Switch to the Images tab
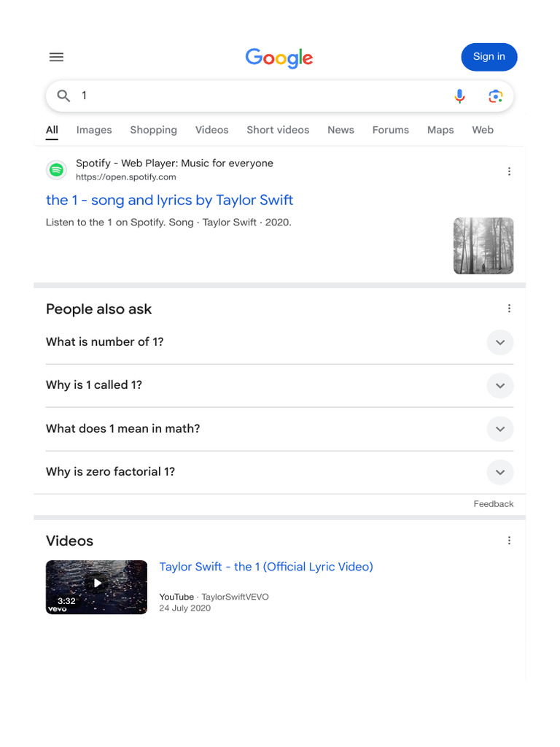This screenshot has width=560, height=747. tap(94, 130)
